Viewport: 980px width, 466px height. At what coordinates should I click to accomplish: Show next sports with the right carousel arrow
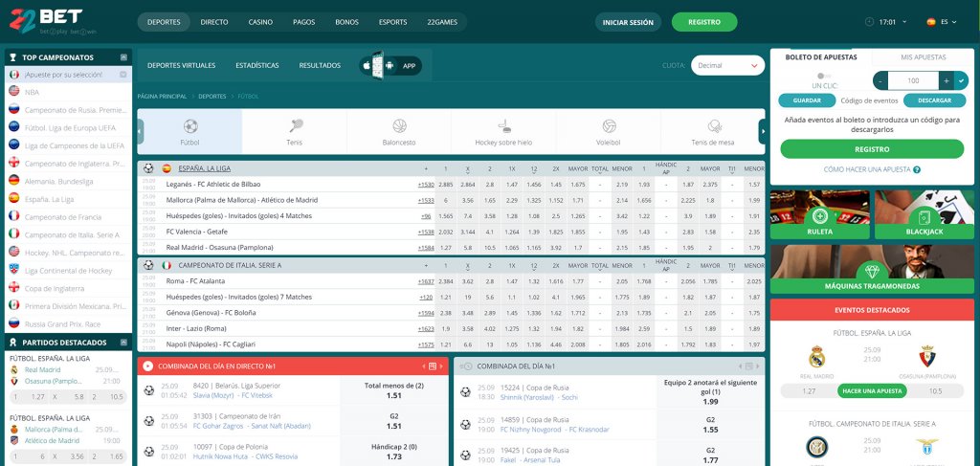(x=762, y=131)
